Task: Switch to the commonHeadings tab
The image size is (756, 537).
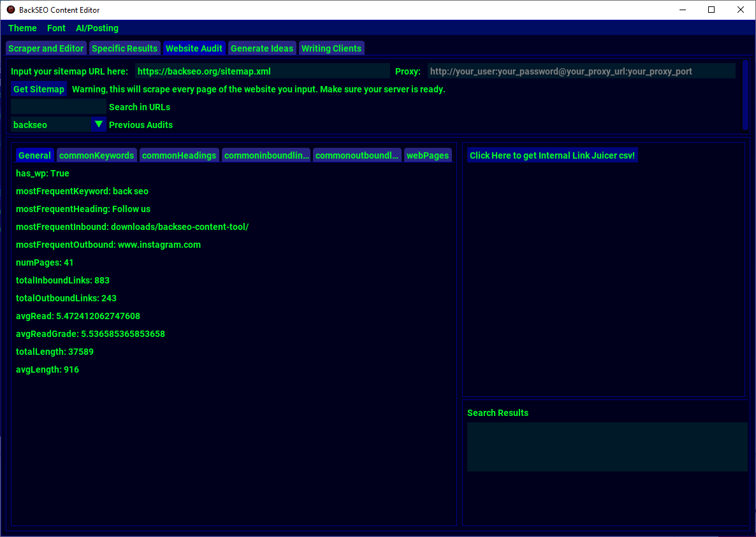Action: pos(179,155)
